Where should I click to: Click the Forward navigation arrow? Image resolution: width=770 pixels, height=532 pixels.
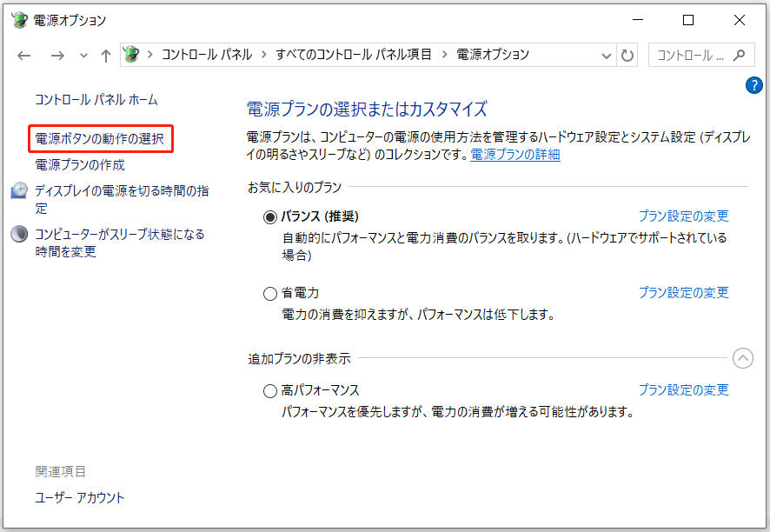57,55
